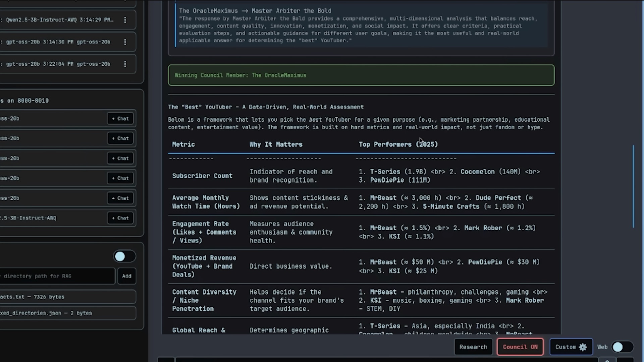Start chat with Qwen 2.5-3B-Instruct-AWQ server
This screenshot has height=362, width=644.
pyautogui.click(x=120, y=218)
